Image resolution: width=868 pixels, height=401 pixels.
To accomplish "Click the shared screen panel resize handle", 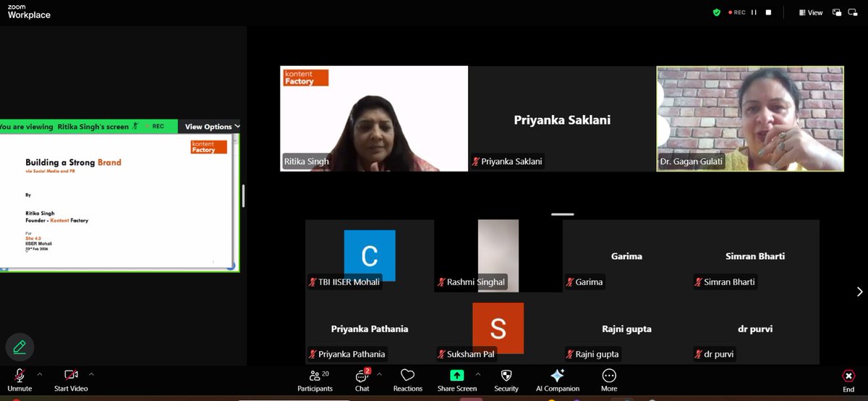I will pos(243,195).
